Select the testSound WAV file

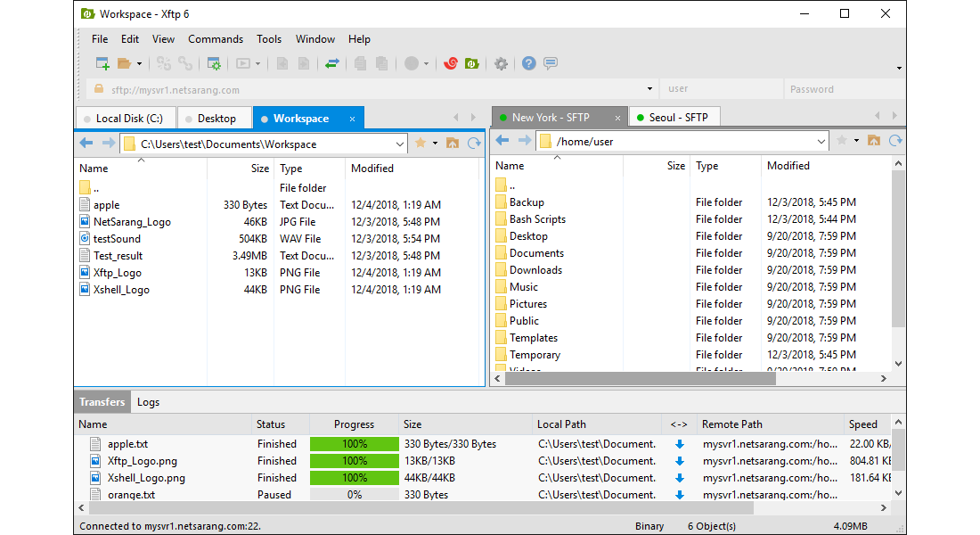pyautogui.click(x=117, y=238)
